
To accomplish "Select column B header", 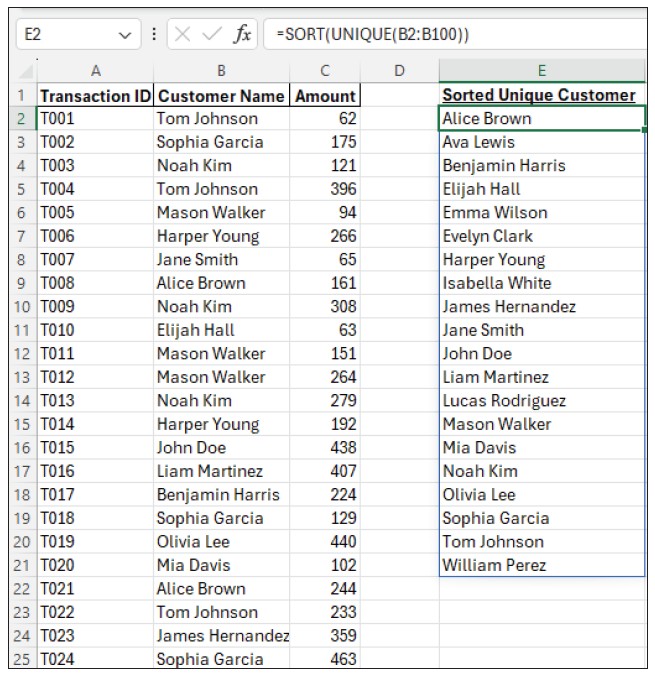I will coord(221,70).
